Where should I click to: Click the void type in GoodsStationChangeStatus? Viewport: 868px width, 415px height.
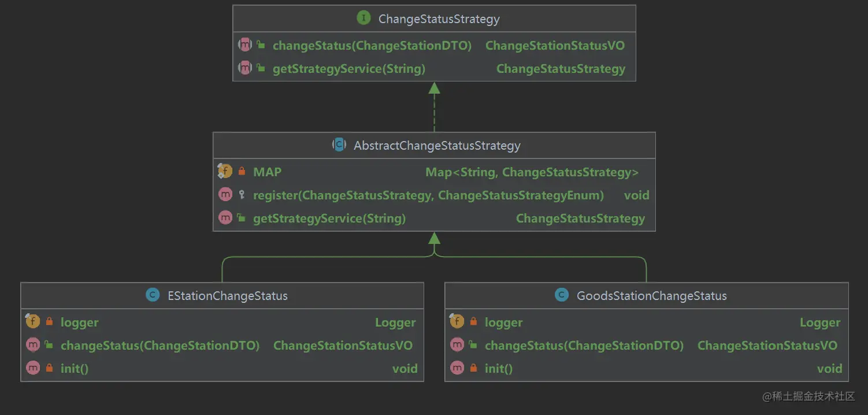pos(829,369)
